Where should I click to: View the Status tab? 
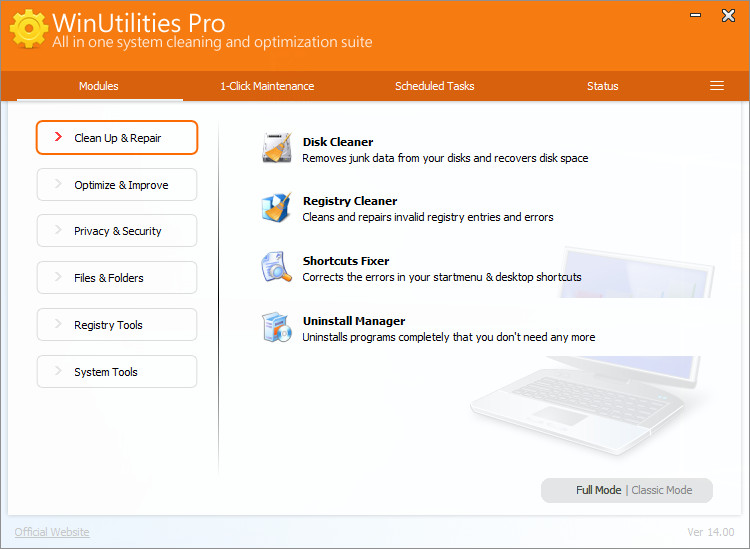click(x=603, y=86)
